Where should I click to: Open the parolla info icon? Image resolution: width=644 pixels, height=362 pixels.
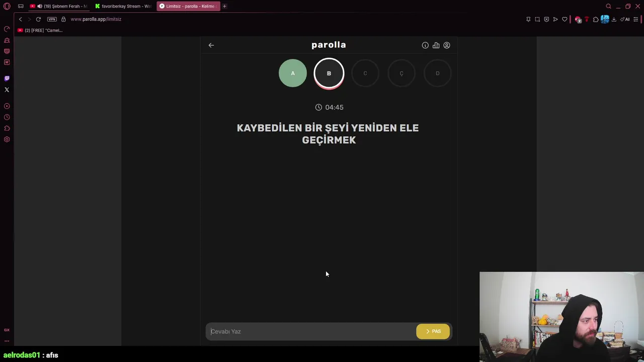(425, 45)
